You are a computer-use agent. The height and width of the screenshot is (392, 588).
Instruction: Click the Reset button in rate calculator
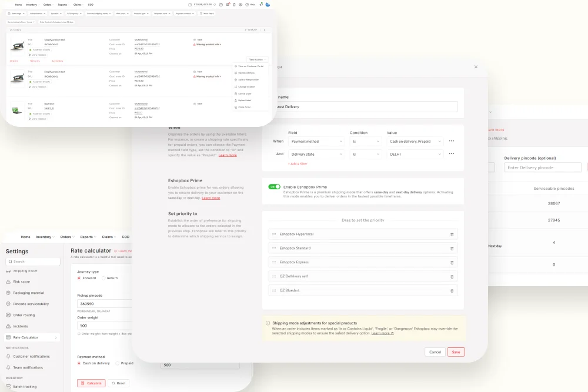click(119, 383)
